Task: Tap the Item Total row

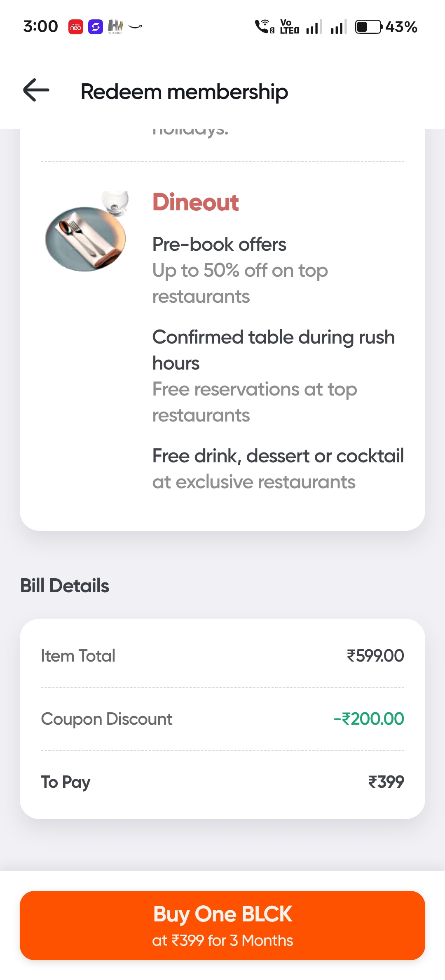Action: (222, 656)
